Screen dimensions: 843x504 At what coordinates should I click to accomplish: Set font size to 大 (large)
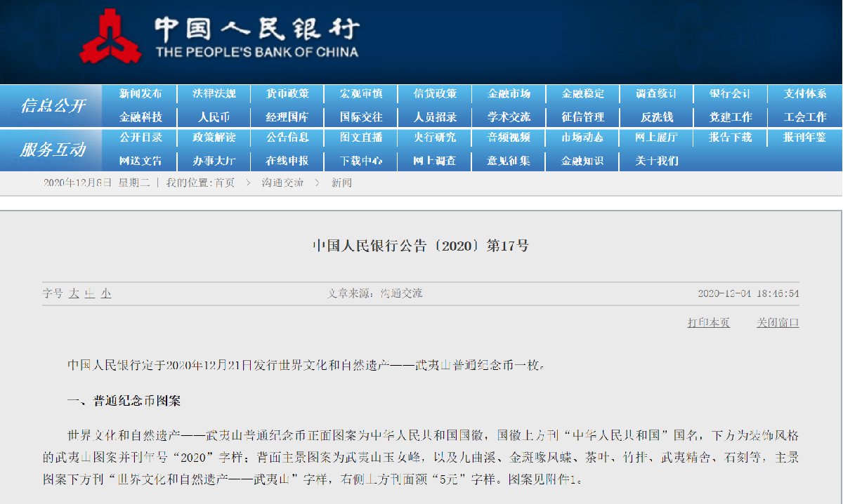[x=74, y=293]
